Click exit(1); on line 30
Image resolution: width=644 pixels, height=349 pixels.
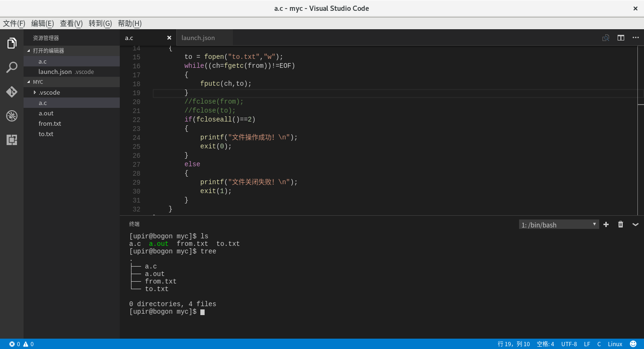coord(216,191)
